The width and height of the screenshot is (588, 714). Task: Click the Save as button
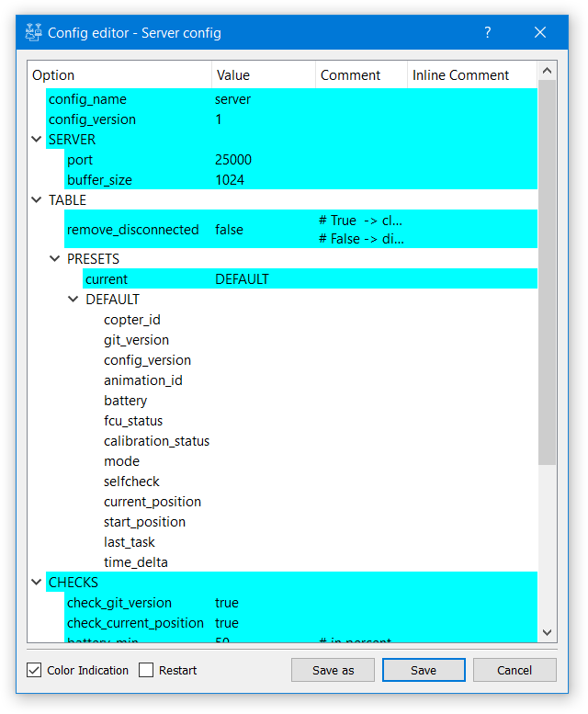coord(333,670)
